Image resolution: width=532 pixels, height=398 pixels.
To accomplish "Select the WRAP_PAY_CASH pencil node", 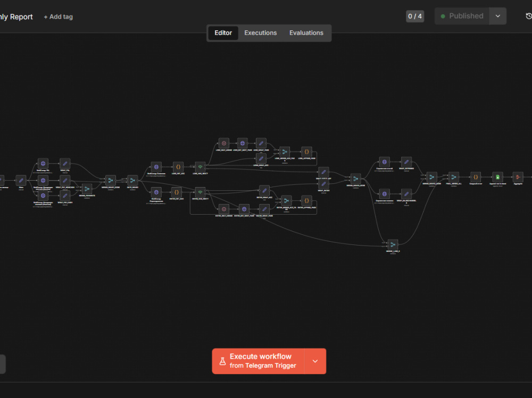I will pyautogui.click(x=65, y=196).
